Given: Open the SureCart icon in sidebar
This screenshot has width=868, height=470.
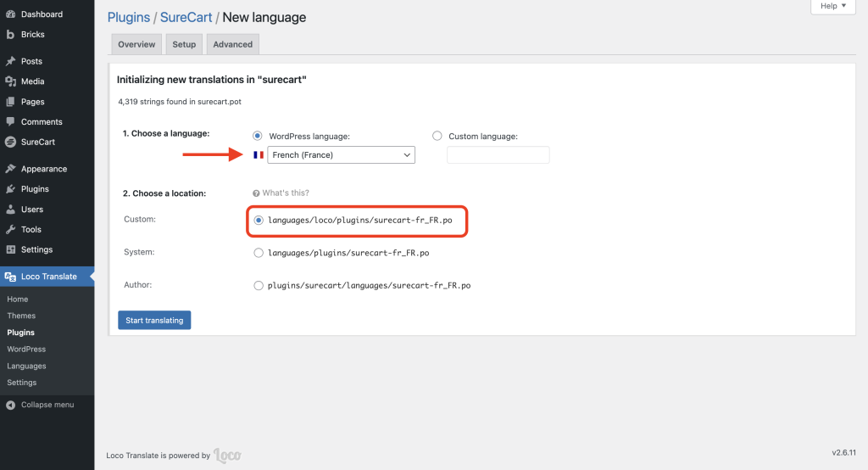Looking at the screenshot, I should point(10,142).
